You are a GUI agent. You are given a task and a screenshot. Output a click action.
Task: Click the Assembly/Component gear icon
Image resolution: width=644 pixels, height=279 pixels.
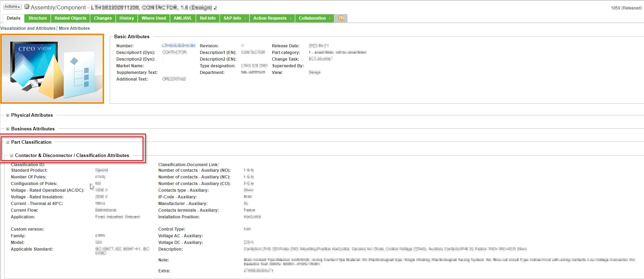[27, 7]
